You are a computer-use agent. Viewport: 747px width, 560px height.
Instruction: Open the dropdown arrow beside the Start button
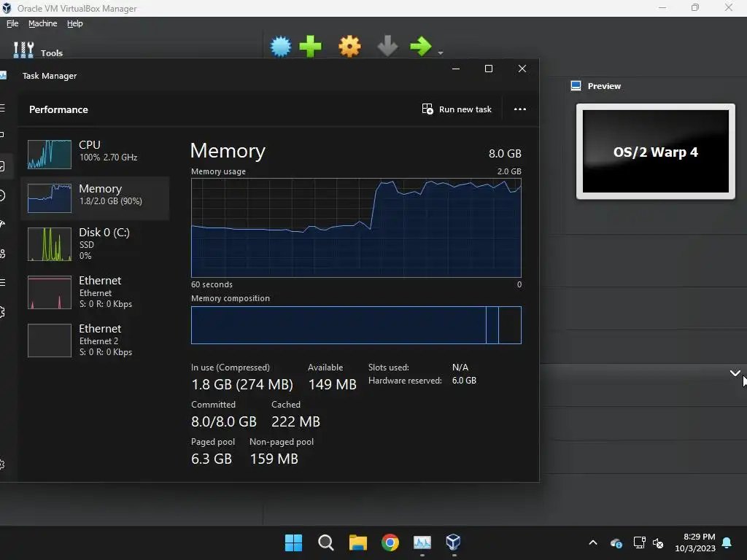click(441, 52)
